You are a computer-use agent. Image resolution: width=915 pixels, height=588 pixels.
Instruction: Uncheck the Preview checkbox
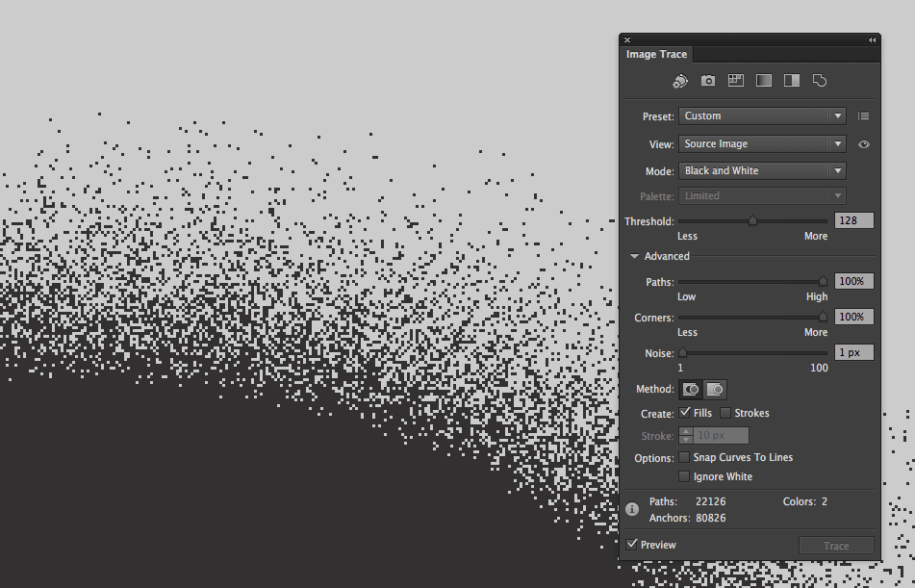[632, 545]
